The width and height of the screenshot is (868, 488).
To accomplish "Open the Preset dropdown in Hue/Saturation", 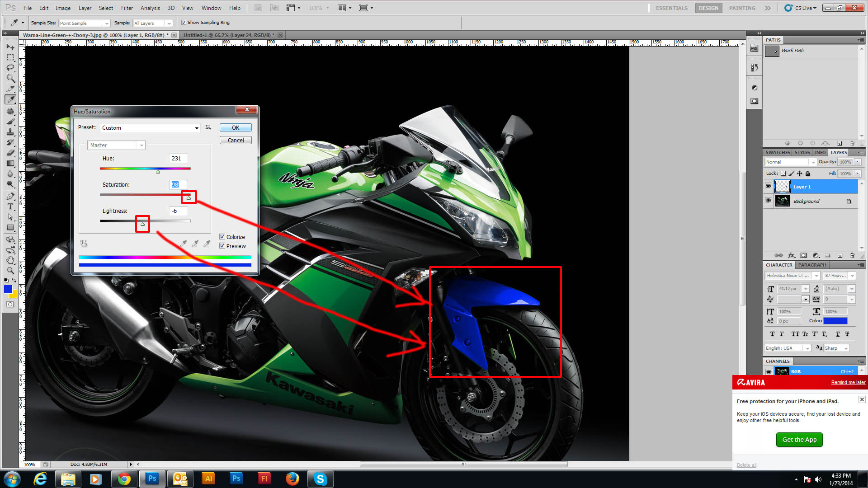I will 150,128.
